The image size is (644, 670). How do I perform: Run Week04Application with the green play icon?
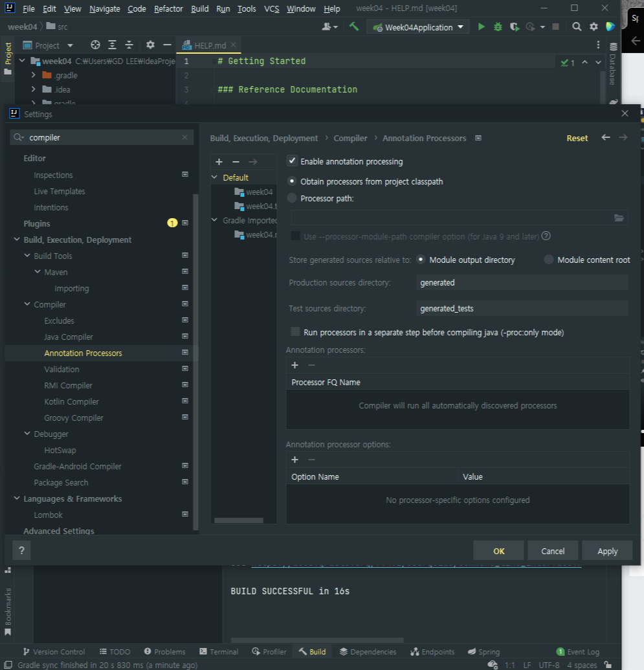(x=481, y=27)
